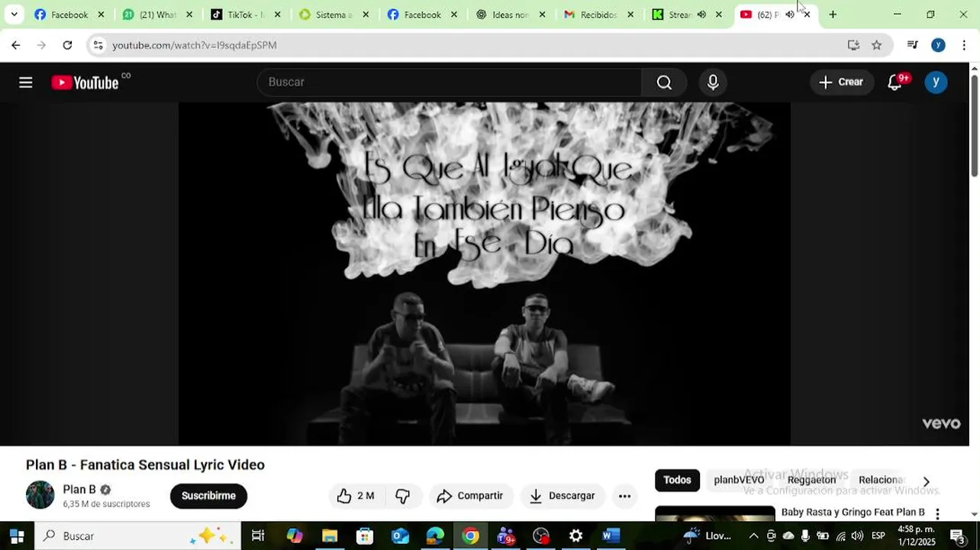Open the Plan B channel name link
Image resolution: width=980 pixels, height=550 pixels.
click(x=79, y=490)
